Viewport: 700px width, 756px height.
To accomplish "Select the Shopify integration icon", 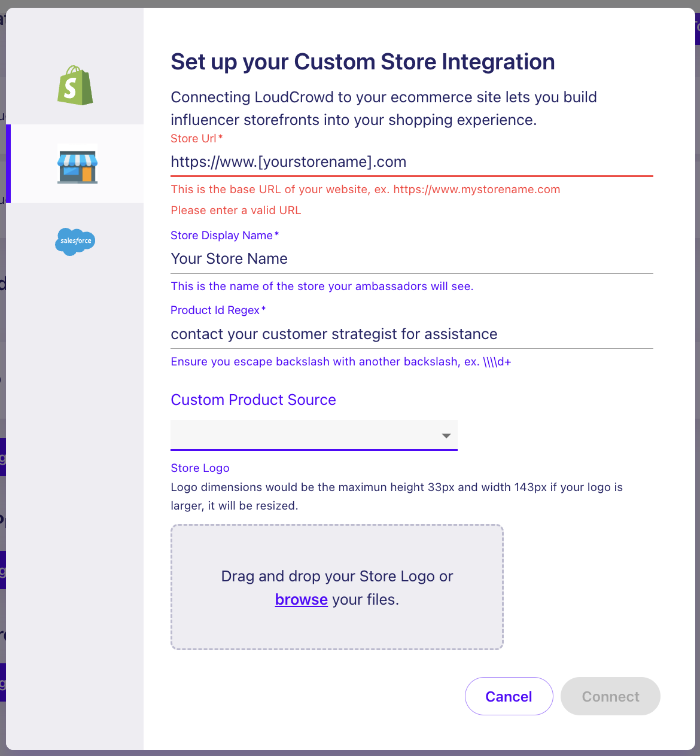I will click(75, 85).
